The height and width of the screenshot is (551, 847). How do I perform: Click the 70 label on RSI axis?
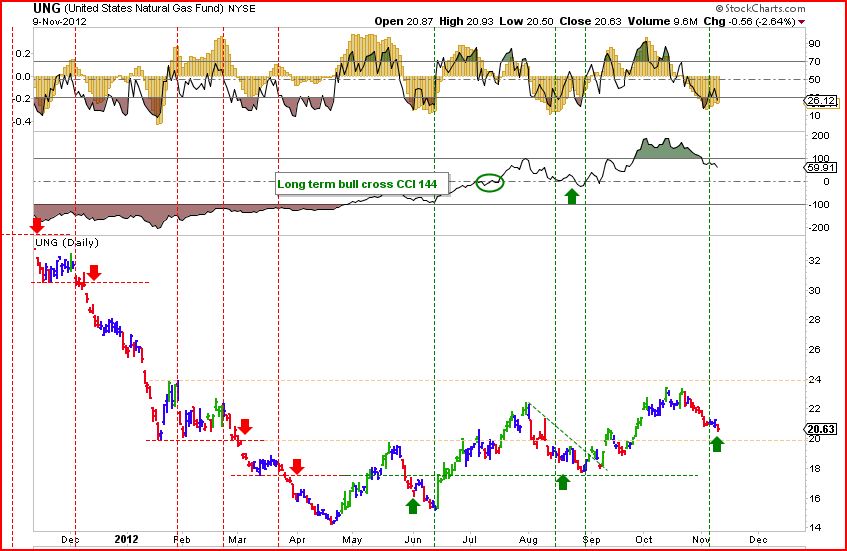(x=814, y=62)
